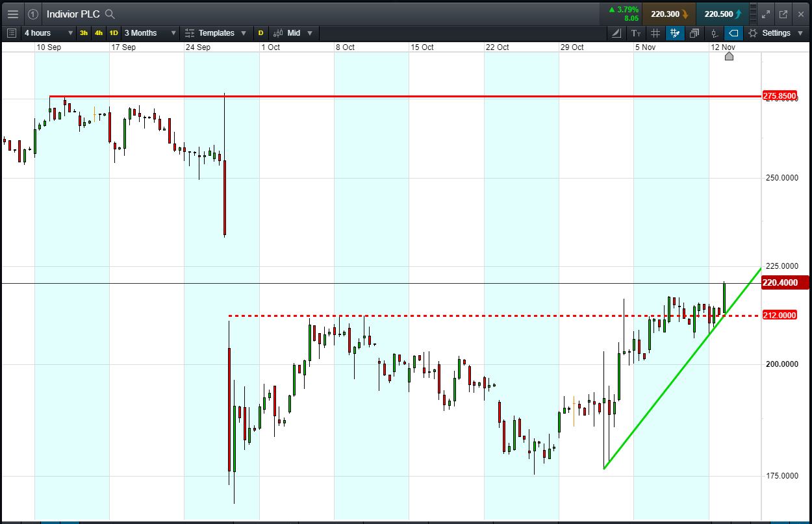Click the 1 Oct date label

(x=270, y=47)
